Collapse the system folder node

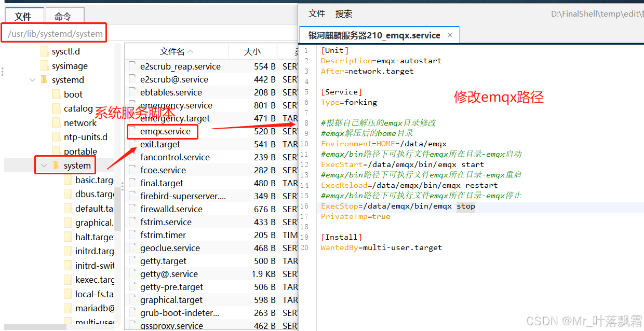click(45, 164)
